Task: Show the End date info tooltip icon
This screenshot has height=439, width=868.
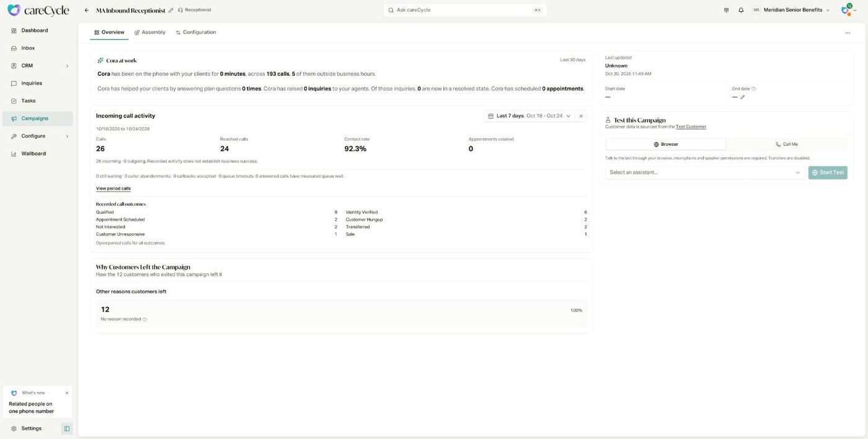Action: [x=754, y=89]
